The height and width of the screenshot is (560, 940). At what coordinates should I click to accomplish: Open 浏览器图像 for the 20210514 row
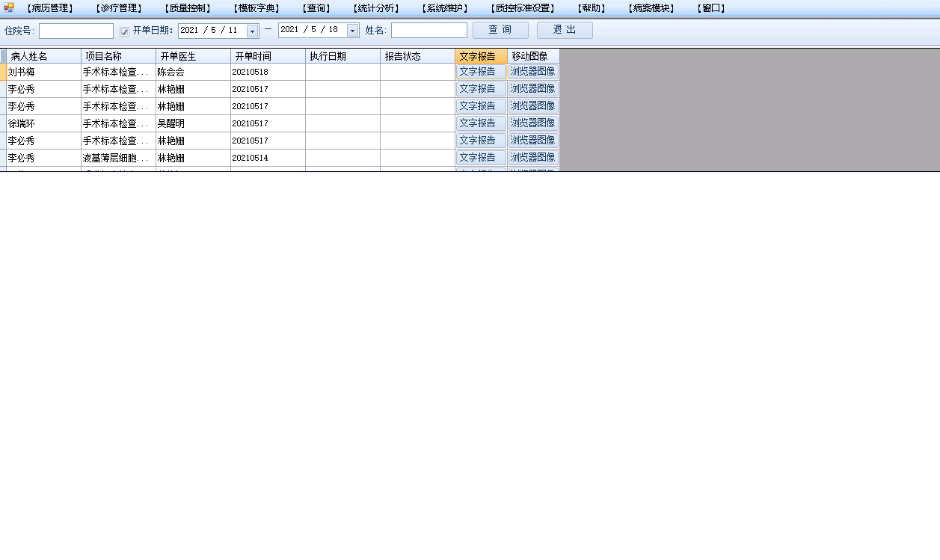pos(533,158)
